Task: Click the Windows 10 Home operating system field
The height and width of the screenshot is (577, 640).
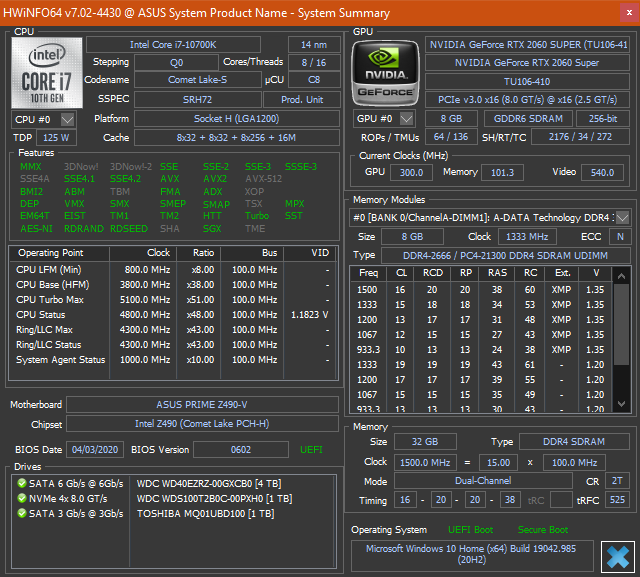Action: pos(472,554)
